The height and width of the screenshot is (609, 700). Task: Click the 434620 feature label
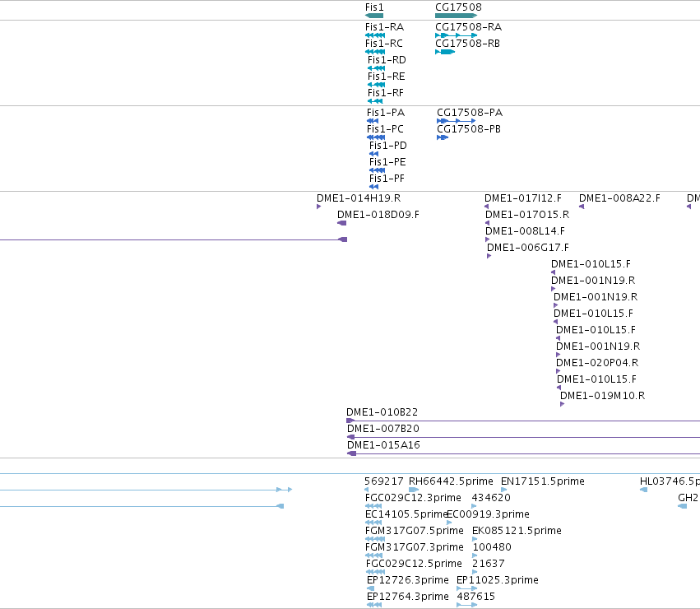click(491, 498)
